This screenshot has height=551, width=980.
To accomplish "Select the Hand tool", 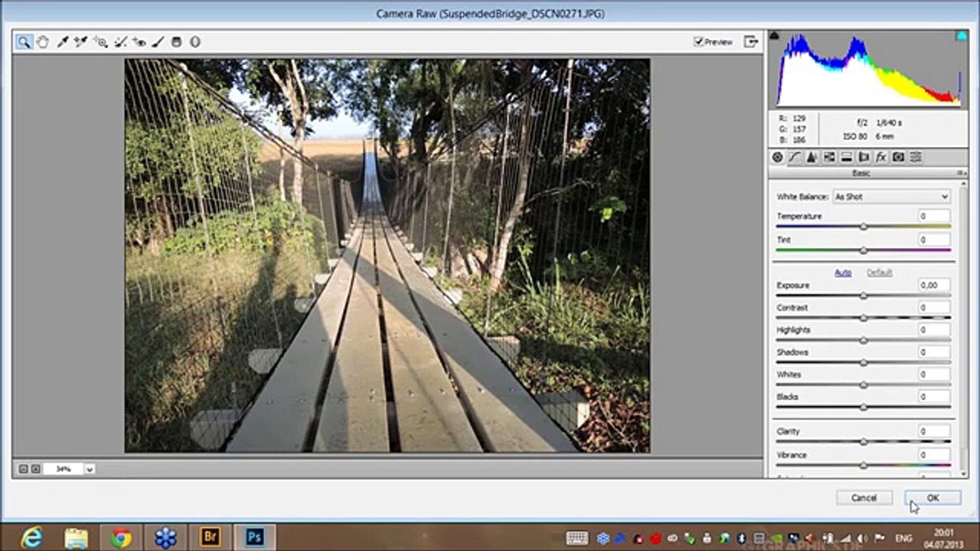I will 43,42.
